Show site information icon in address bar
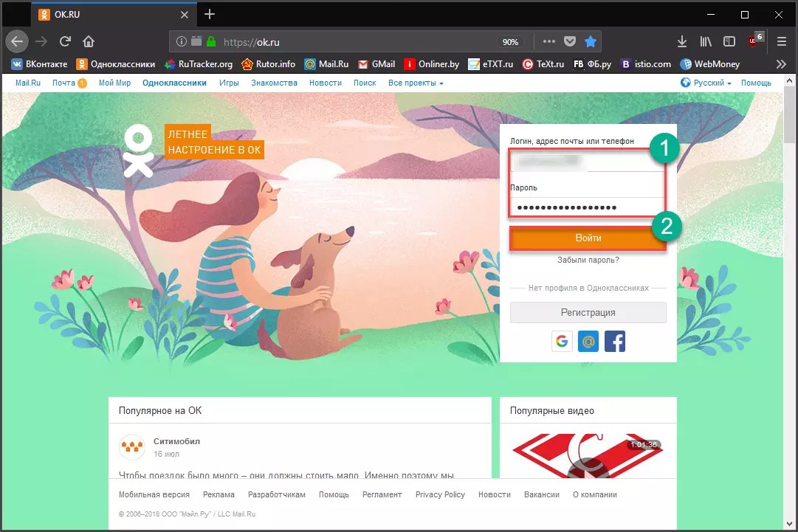 point(181,42)
